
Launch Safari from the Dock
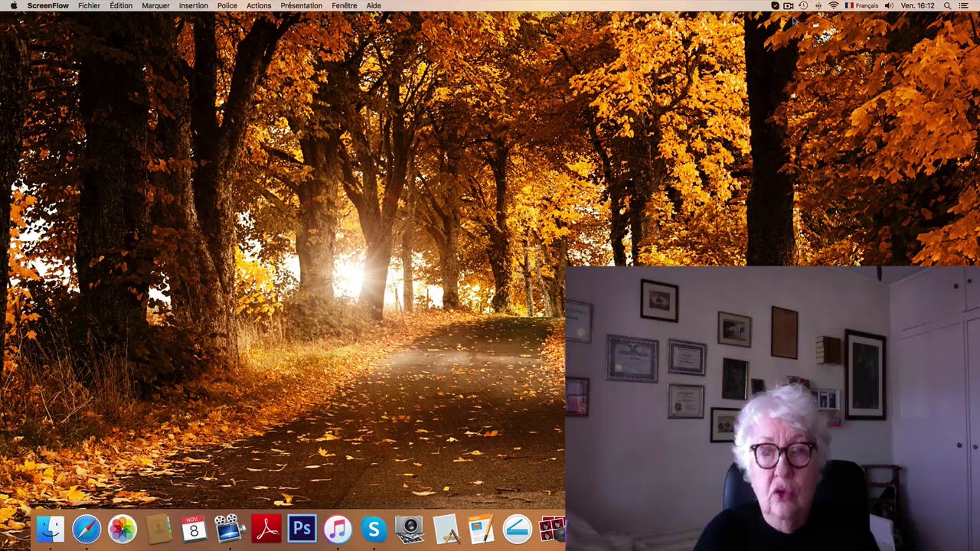[87, 529]
